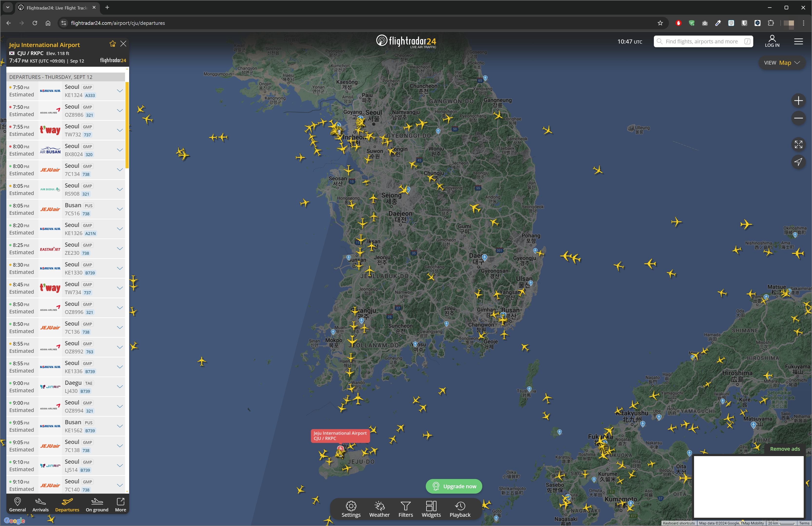Select KE1336 Korean Air flight entry

tap(66, 367)
